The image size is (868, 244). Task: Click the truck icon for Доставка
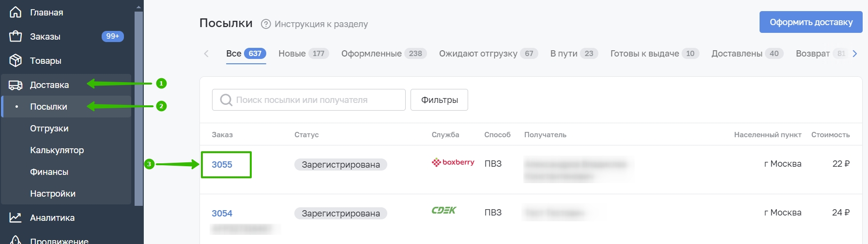(15, 85)
